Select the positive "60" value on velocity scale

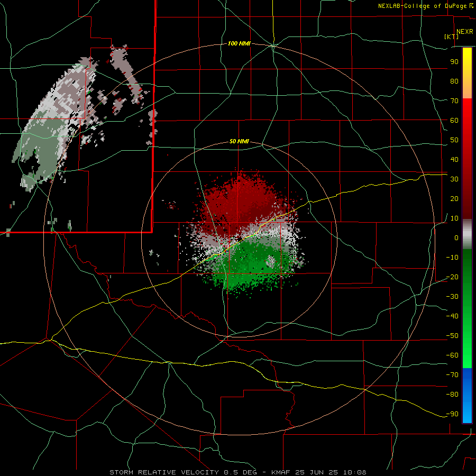tap(454, 121)
